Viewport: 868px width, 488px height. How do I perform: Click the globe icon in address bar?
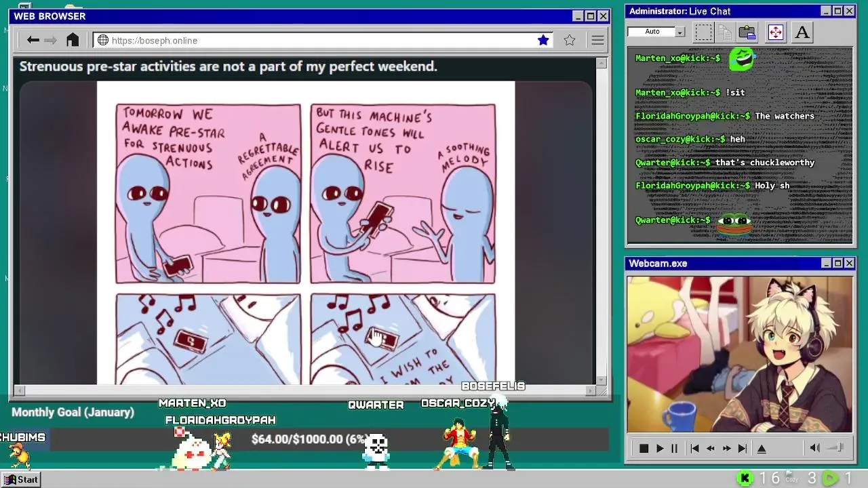(103, 41)
